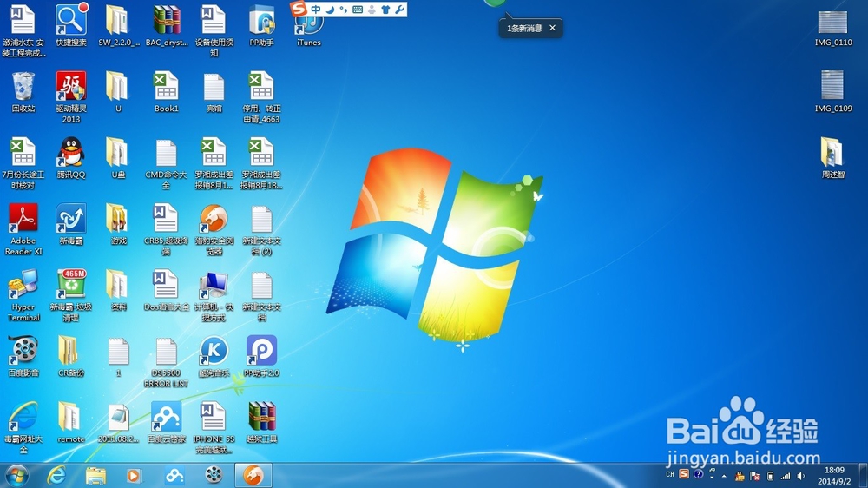The width and height of the screenshot is (868, 488).
Task: Launch Internet Explorer from taskbar
Action: pyautogui.click(x=56, y=475)
